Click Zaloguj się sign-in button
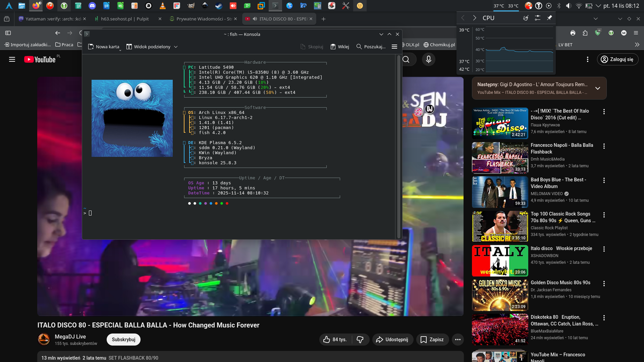The height and width of the screenshot is (362, 644). click(x=617, y=59)
